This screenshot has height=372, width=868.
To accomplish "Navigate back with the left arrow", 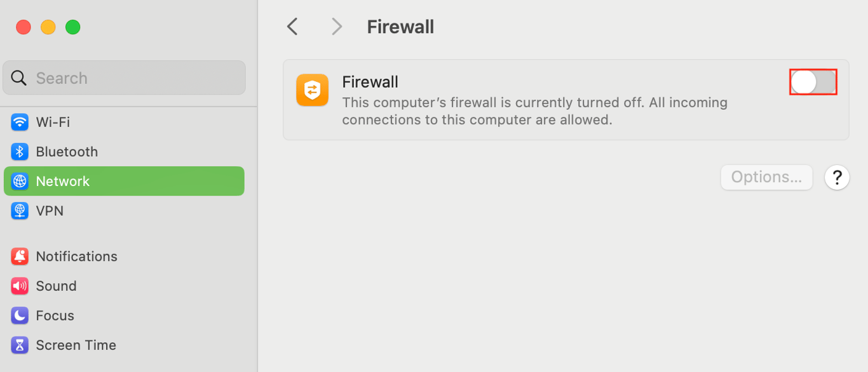I will (x=292, y=26).
